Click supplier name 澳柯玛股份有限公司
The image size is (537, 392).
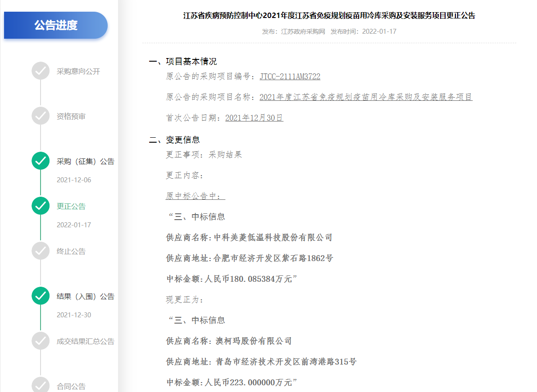pos(254,341)
